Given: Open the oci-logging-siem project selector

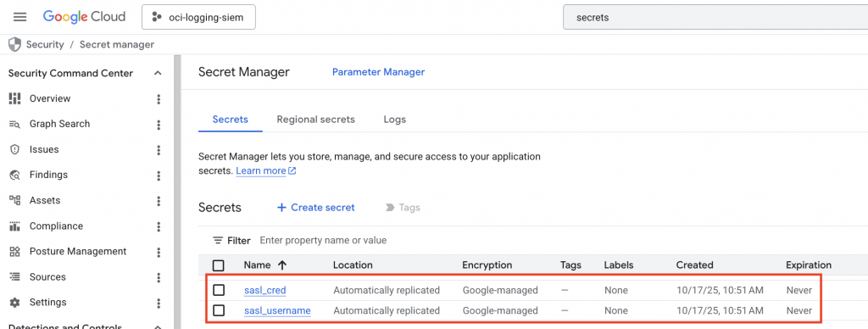Looking at the screenshot, I should pyautogui.click(x=198, y=18).
